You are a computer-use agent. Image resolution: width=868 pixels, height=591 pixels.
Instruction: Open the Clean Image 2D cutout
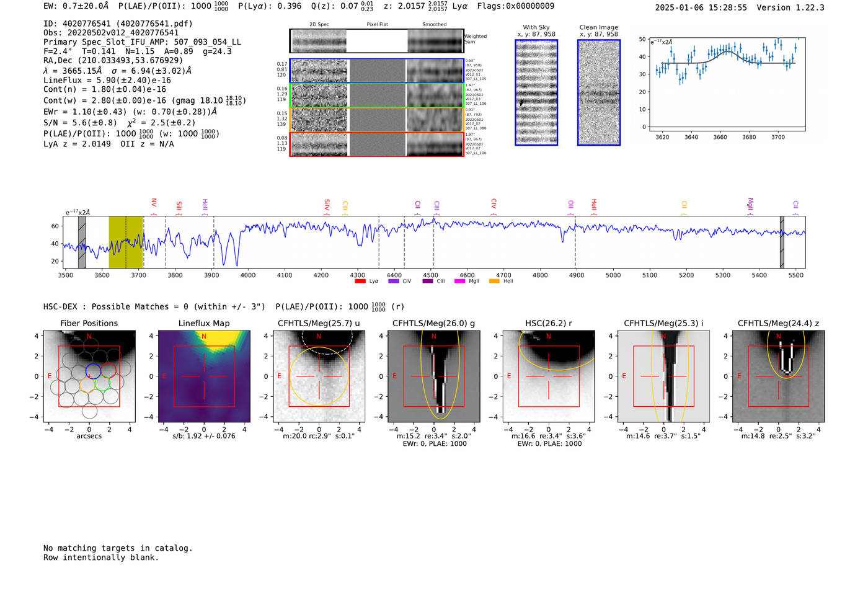tap(599, 92)
